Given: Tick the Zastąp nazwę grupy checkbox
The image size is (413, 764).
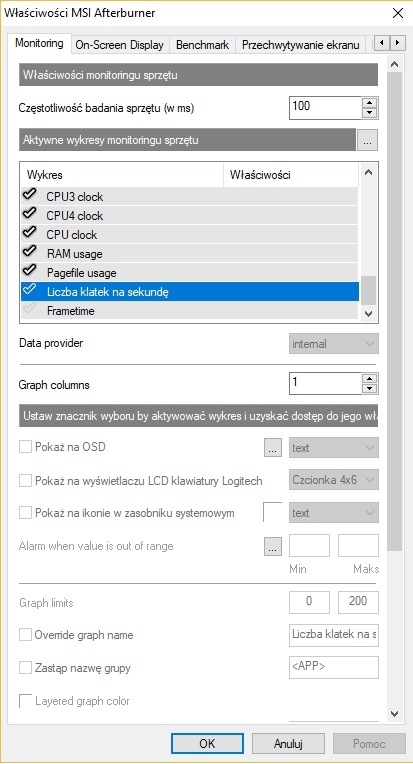Looking at the screenshot, I should pyautogui.click(x=25, y=668).
